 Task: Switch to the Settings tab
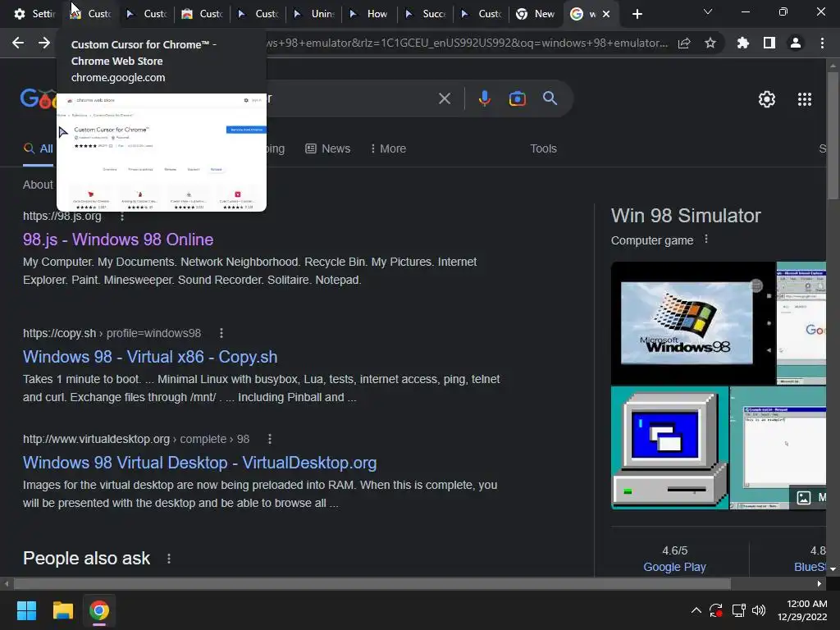34,14
